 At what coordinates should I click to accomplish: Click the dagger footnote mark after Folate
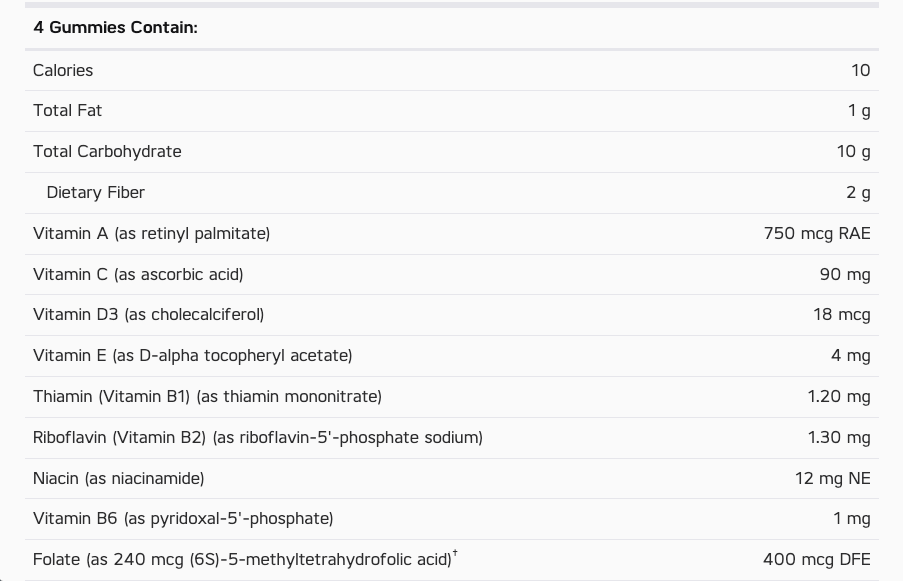click(x=455, y=553)
